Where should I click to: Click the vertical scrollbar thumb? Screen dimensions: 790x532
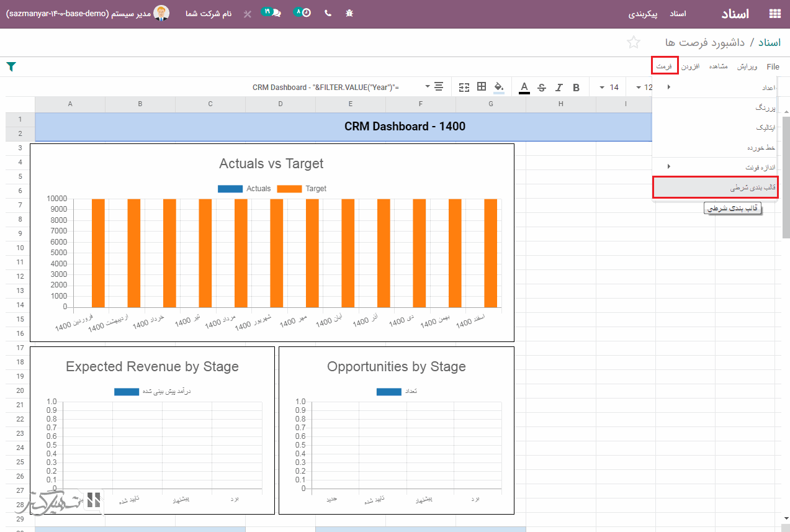[786, 177]
